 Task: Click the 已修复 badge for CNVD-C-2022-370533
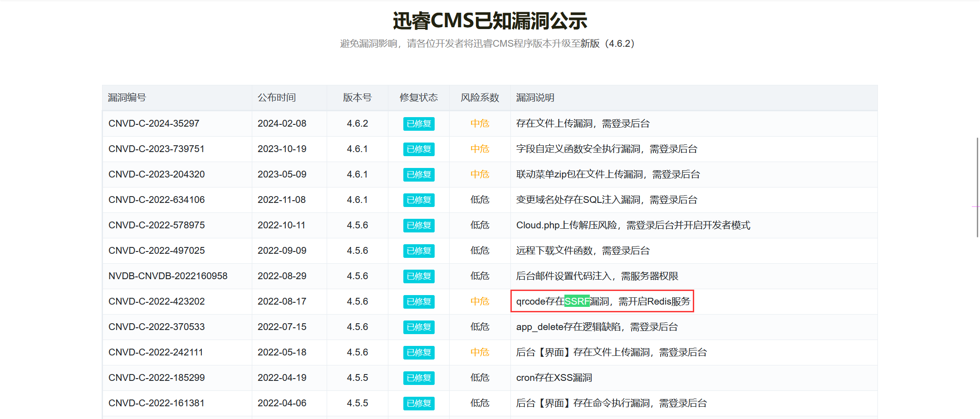(419, 327)
